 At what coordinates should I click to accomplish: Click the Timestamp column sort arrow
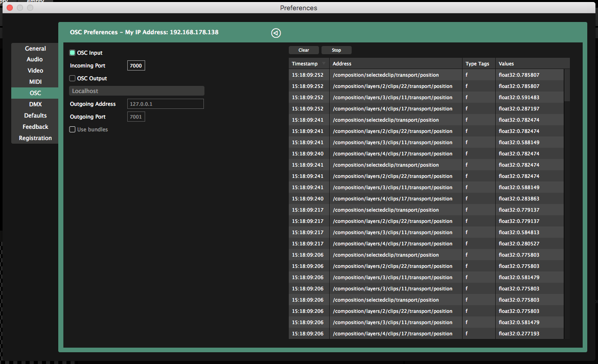324,64
